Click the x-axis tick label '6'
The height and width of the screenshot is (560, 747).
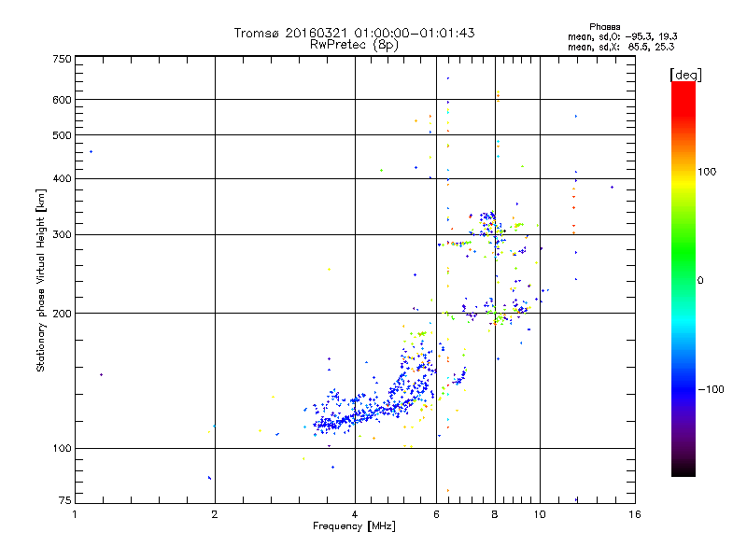436,514
